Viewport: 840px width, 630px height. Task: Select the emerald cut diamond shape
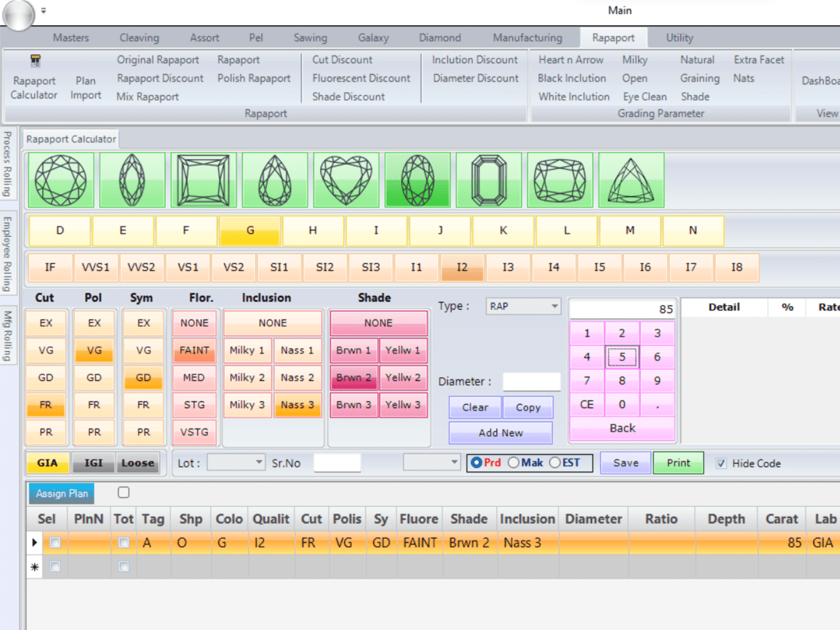pos(489,180)
